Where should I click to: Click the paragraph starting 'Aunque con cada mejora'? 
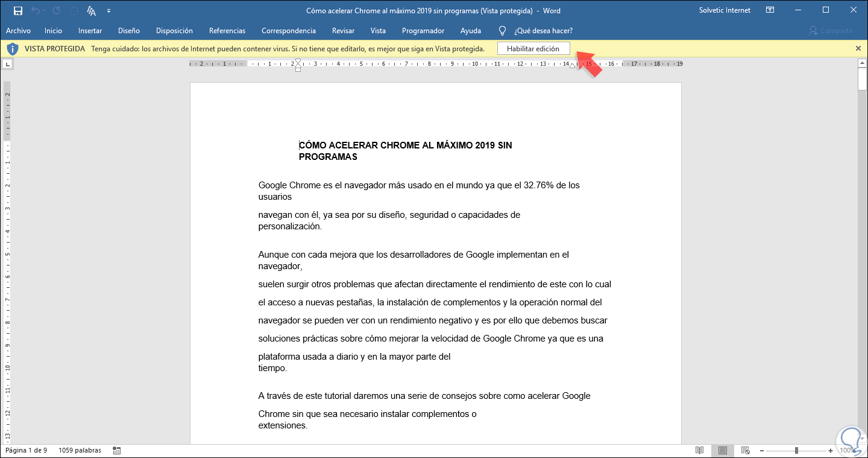[x=414, y=260]
